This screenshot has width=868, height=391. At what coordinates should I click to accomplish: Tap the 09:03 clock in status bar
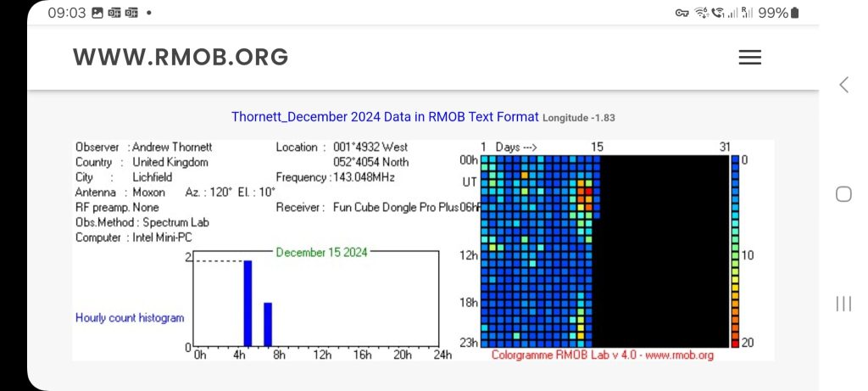[x=66, y=13]
